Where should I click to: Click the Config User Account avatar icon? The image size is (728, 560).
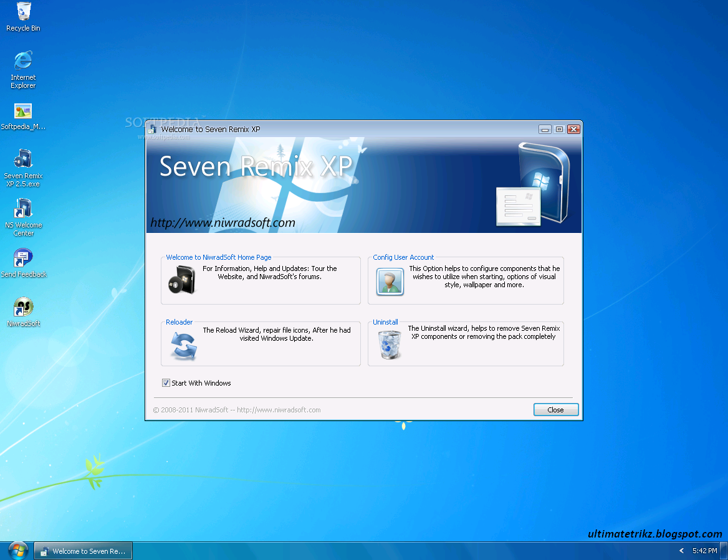point(390,282)
